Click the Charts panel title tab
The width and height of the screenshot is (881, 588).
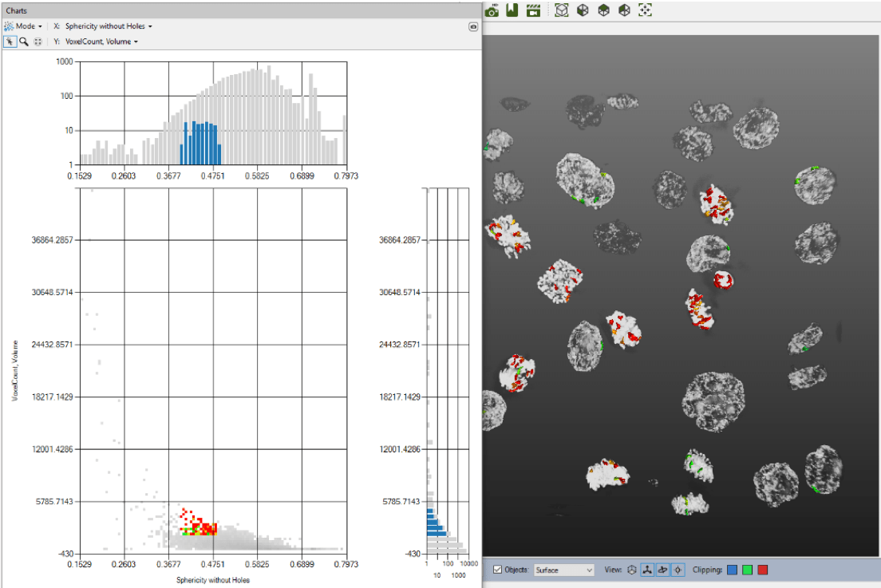17,10
